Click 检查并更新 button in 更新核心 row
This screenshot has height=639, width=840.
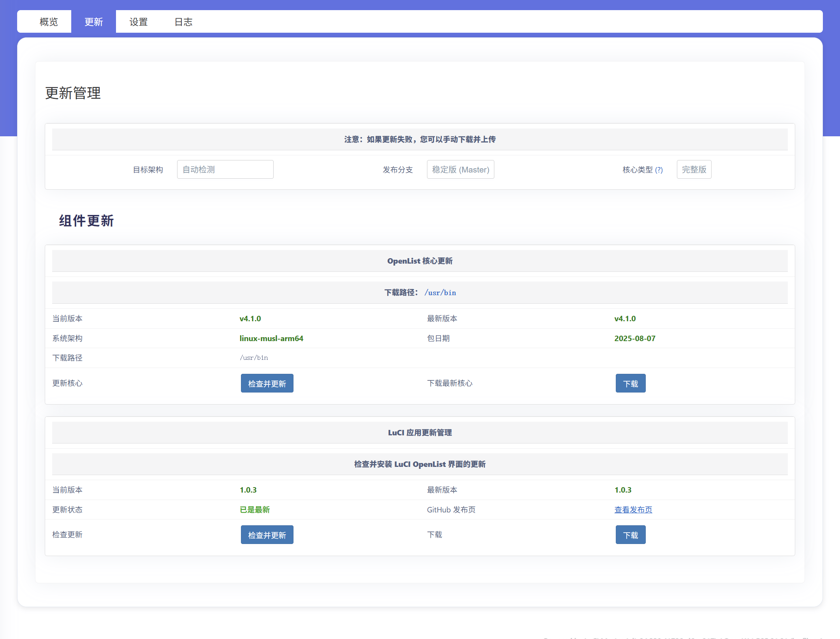267,384
